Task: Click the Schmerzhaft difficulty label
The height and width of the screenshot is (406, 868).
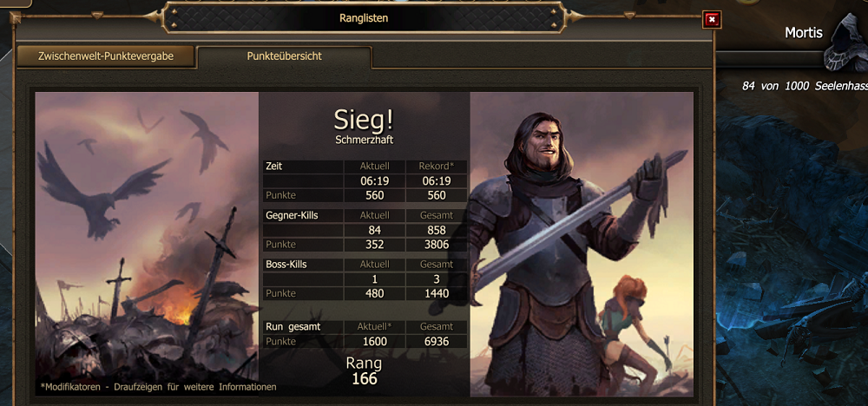Action: coord(364,141)
